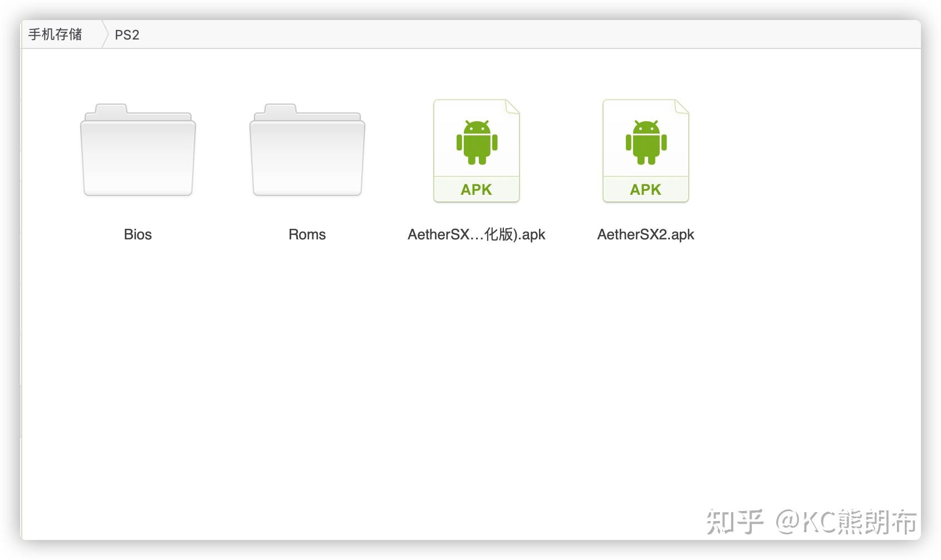Click the Bios folder name

point(138,234)
